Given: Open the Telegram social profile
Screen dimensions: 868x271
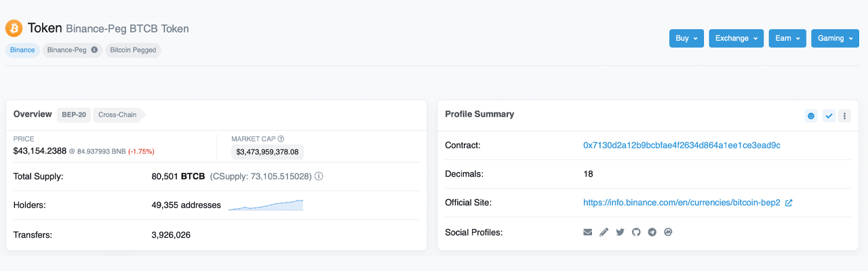Looking at the screenshot, I should (652, 232).
